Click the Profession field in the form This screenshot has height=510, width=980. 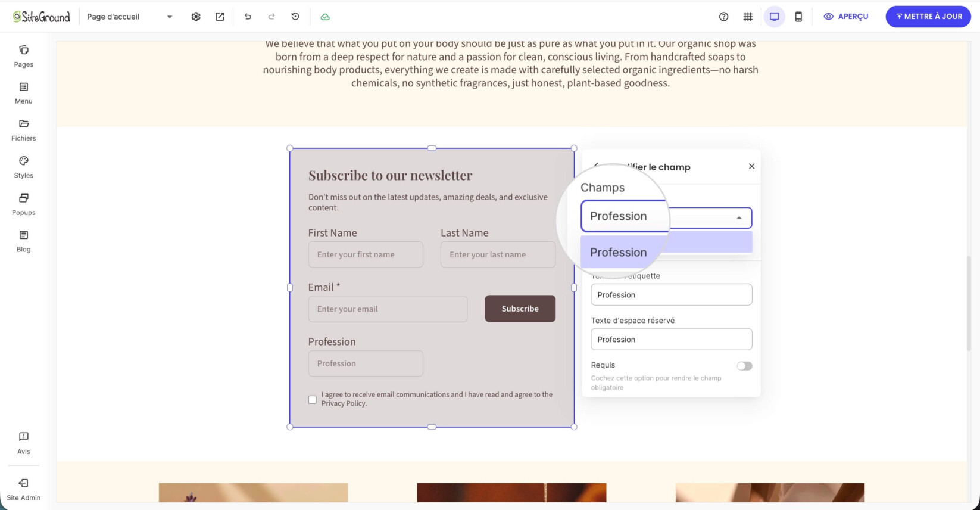point(366,363)
